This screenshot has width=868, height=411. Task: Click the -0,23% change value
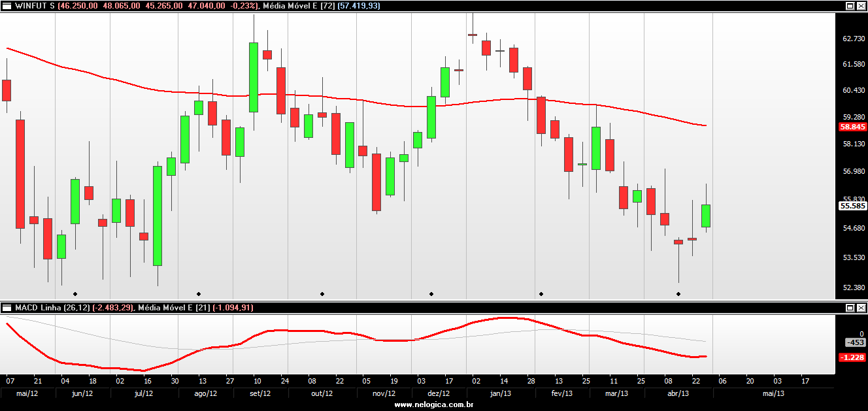point(243,5)
